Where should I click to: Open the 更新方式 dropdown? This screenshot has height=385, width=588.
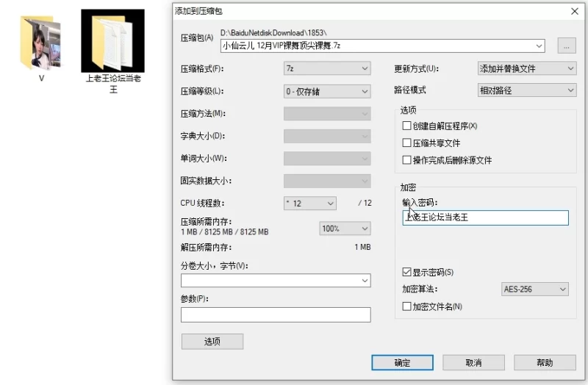[x=527, y=68]
